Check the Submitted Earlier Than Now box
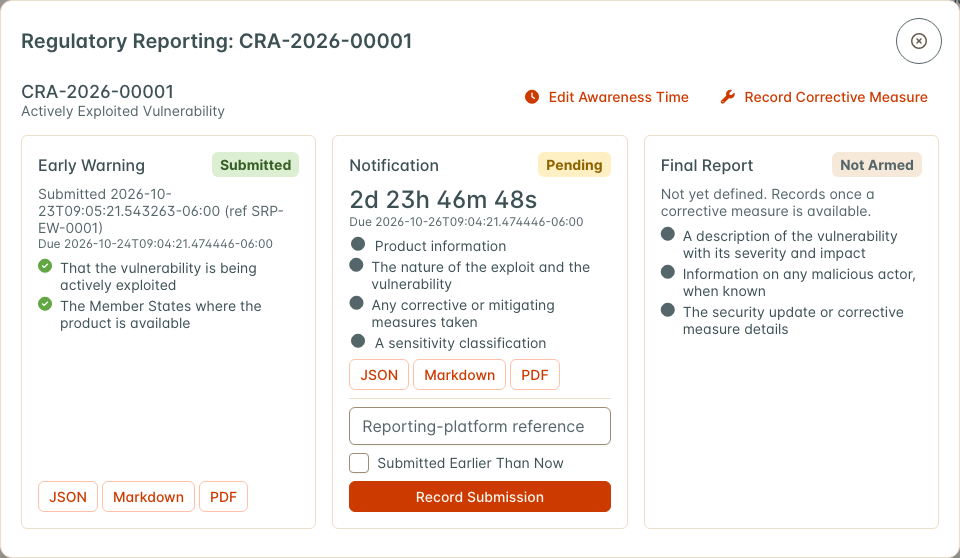 [x=359, y=463]
